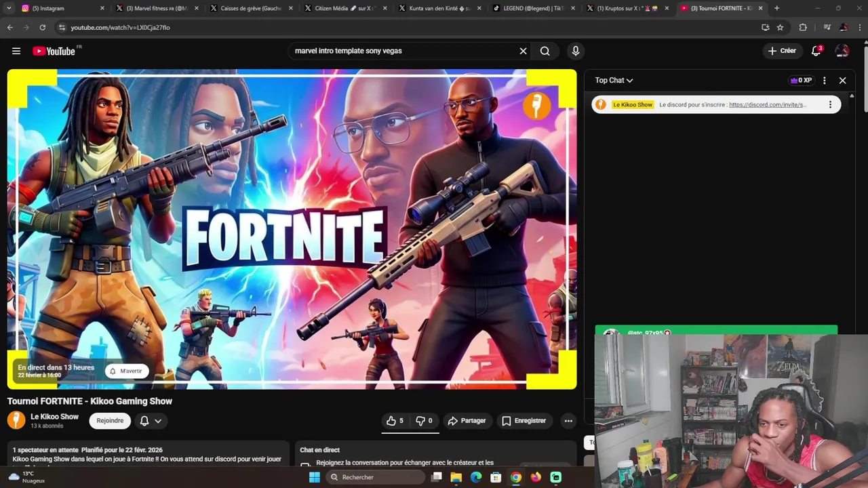Open the Créer menu

782,51
